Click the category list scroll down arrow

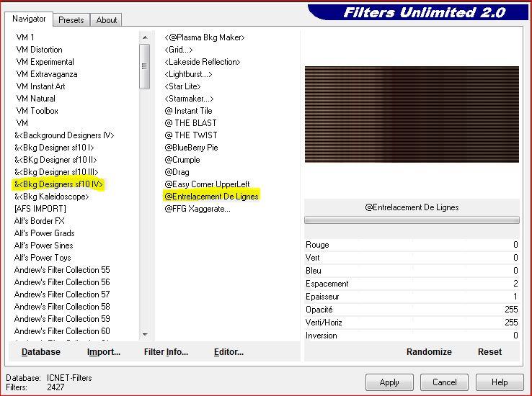[x=145, y=335]
